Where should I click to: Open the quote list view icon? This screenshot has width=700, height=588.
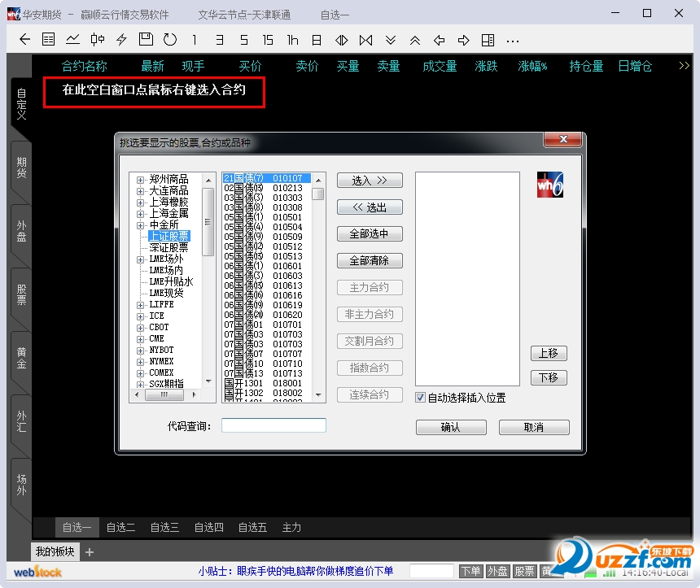(x=48, y=40)
